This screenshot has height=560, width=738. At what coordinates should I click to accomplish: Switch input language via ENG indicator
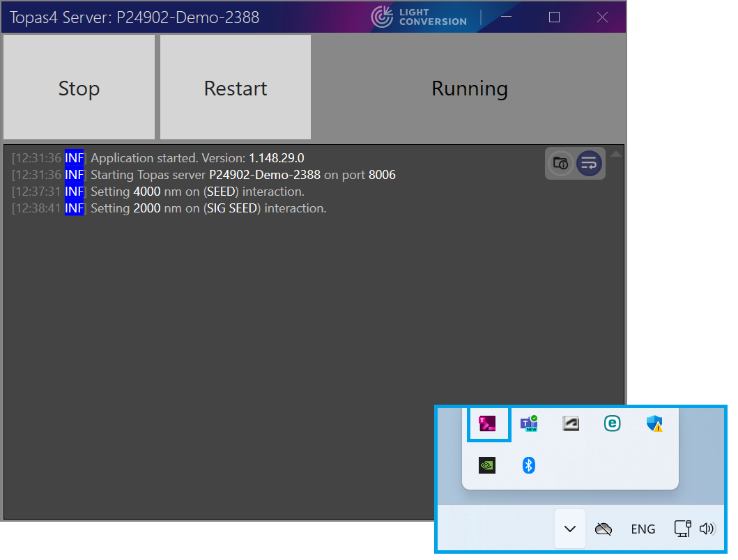click(x=643, y=529)
